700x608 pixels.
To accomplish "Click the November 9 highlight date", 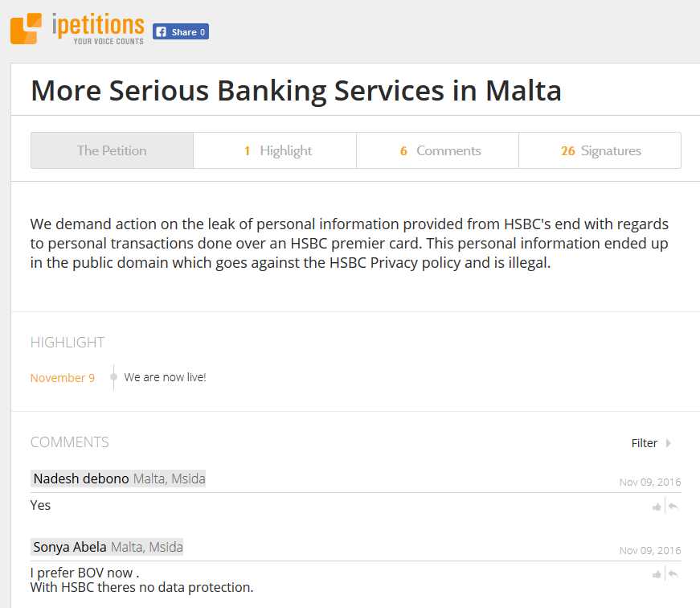I will click(63, 378).
